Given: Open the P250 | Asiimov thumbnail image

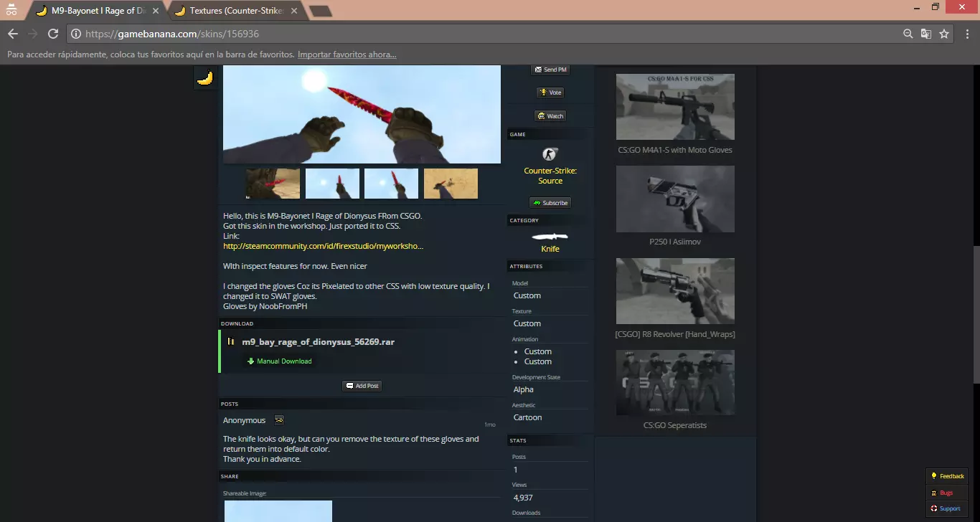Looking at the screenshot, I should click(675, 199).
